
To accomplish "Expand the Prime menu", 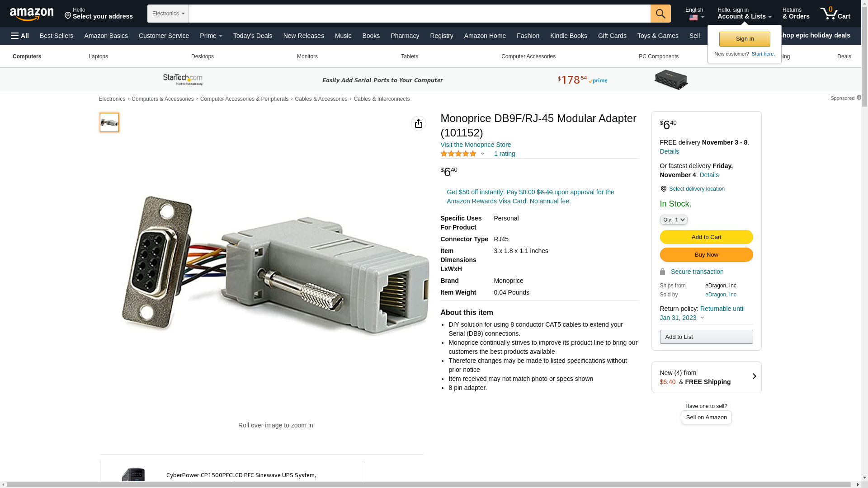I will tap(211, 36).
